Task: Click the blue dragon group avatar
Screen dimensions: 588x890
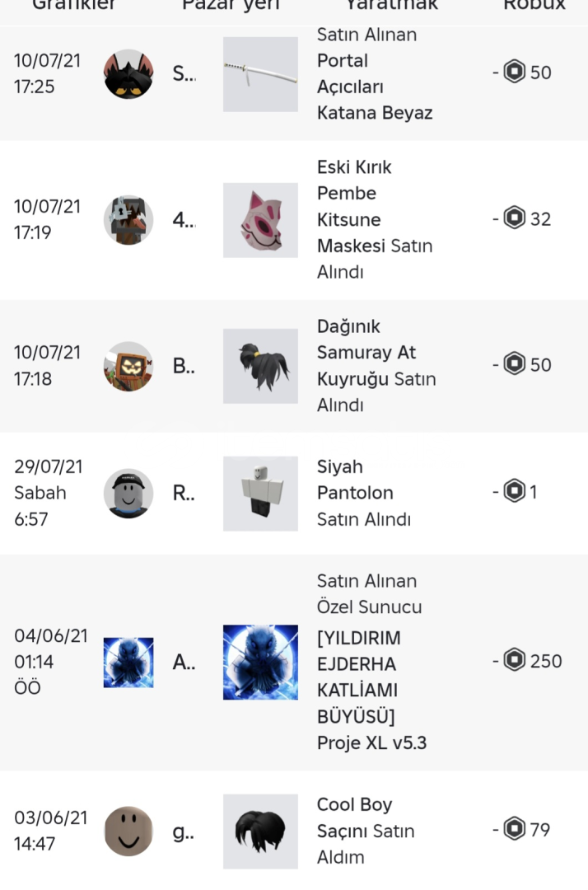Action: [x=128, y=663]
